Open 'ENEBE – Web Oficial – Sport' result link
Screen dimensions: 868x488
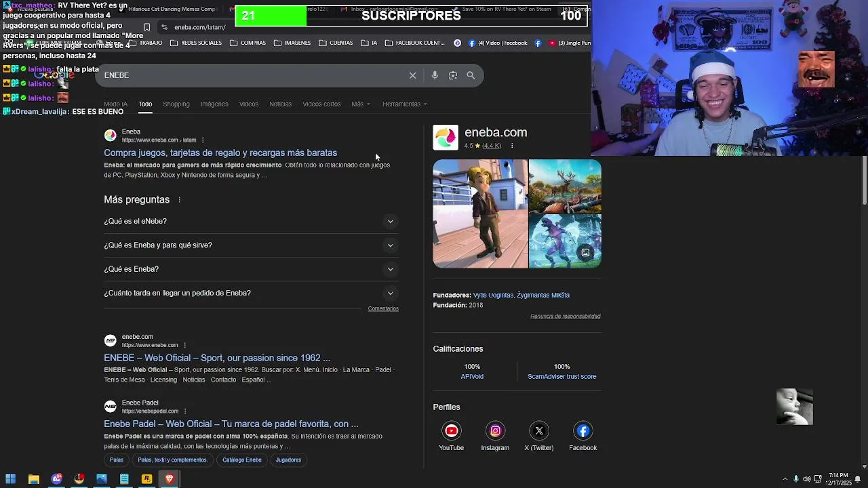(217, 358)
